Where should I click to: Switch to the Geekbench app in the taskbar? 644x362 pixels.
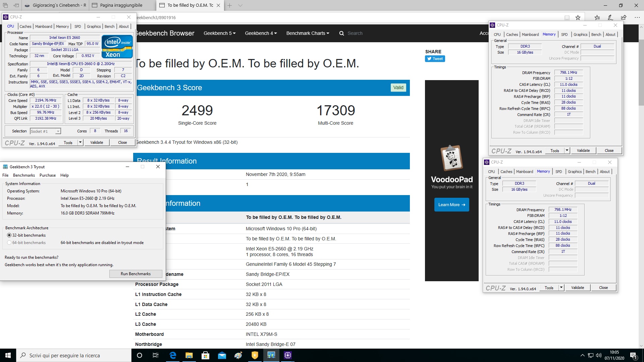[x=271, y=355]
